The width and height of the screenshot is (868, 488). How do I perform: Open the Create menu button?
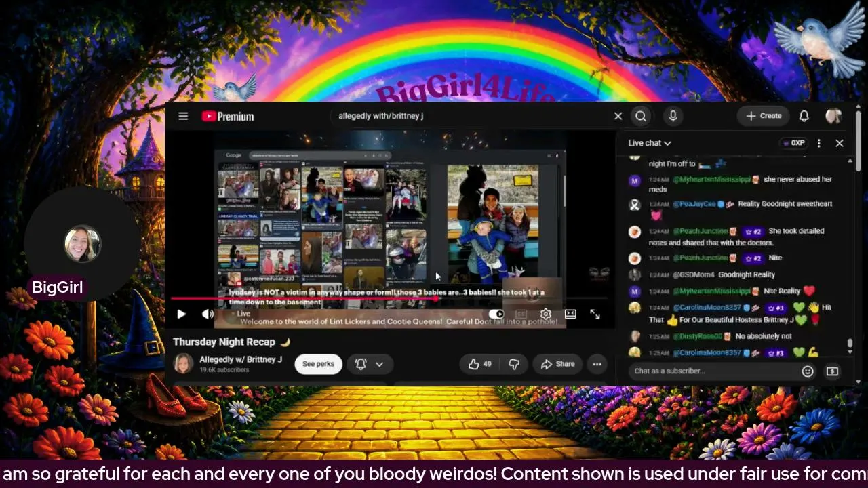[764, 116]
